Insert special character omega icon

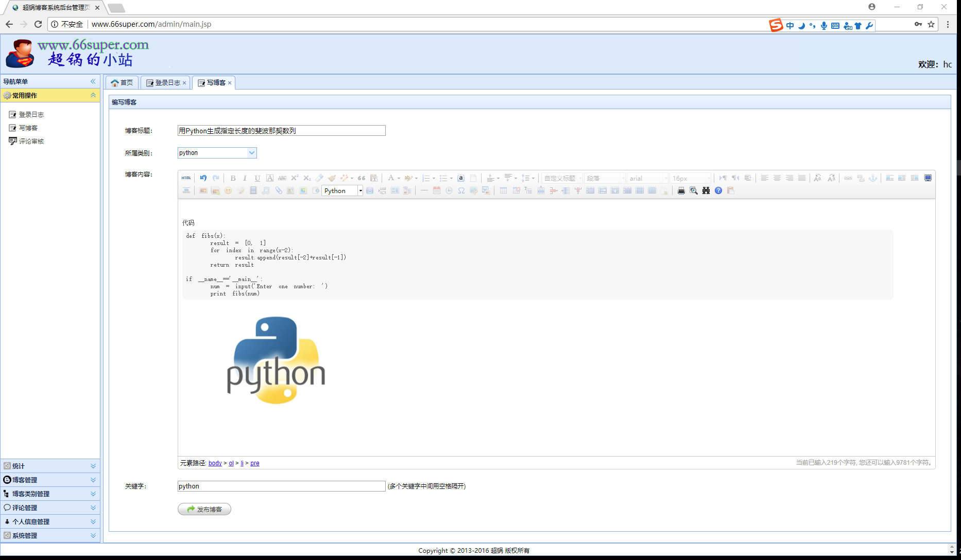click(461, 190)
